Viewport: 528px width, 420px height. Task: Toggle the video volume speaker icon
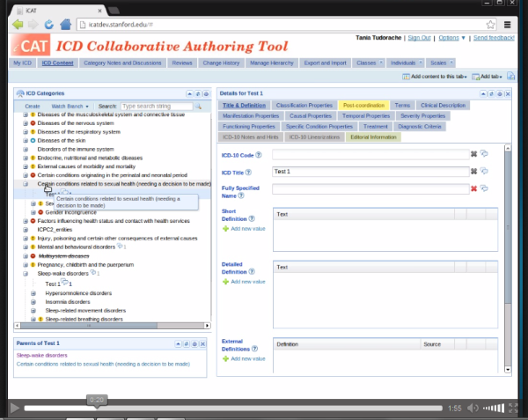pyautogui.click(x=473, y=408)
